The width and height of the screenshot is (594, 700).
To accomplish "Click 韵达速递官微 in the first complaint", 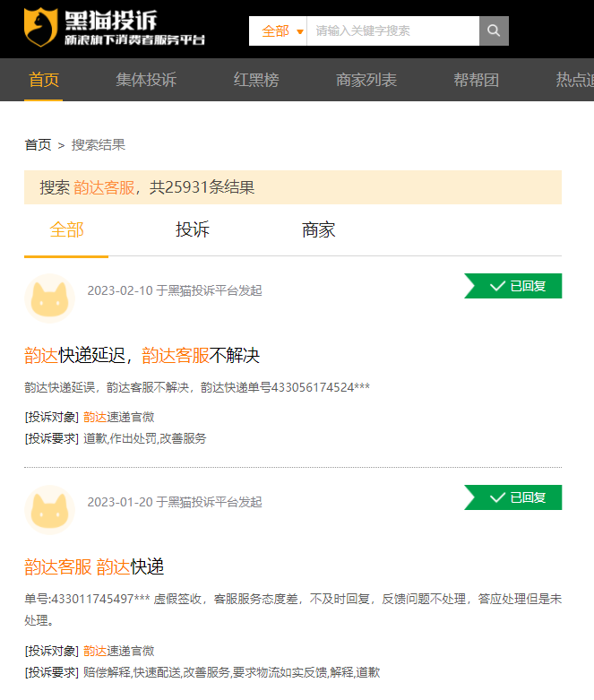I will [119, 417].
